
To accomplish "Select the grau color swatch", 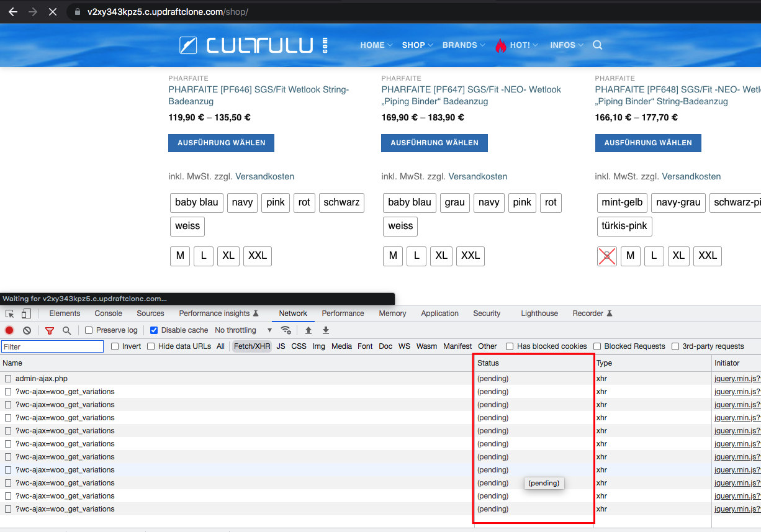I will point(455,202).
